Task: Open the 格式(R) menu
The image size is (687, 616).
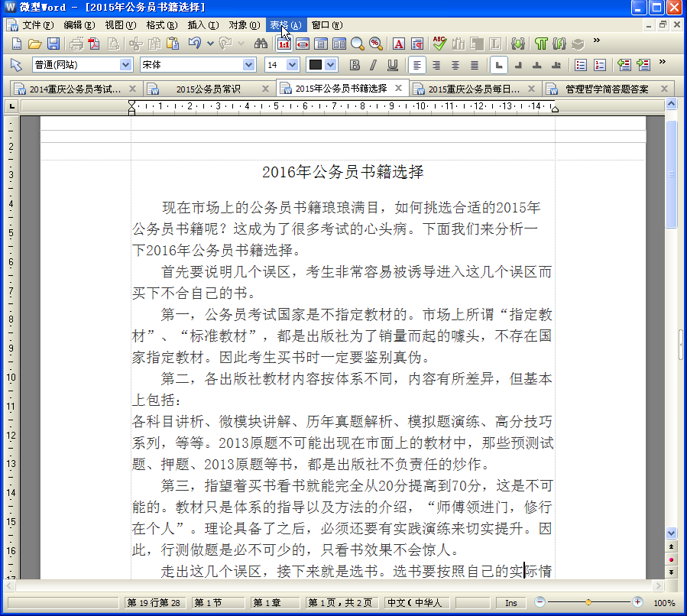Action: [x=162, y=25]
